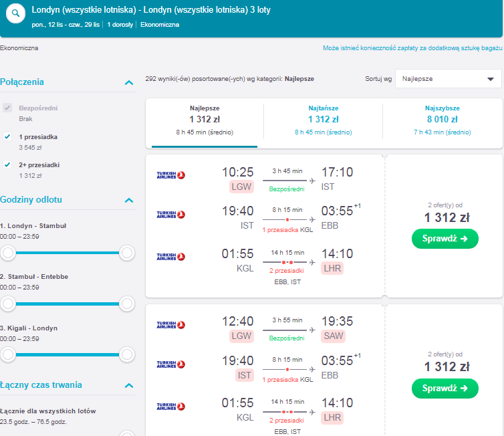Click plane icon on 3 h 45 min leg
This screenshot has height=436, width=504.
tap(312, 181)
